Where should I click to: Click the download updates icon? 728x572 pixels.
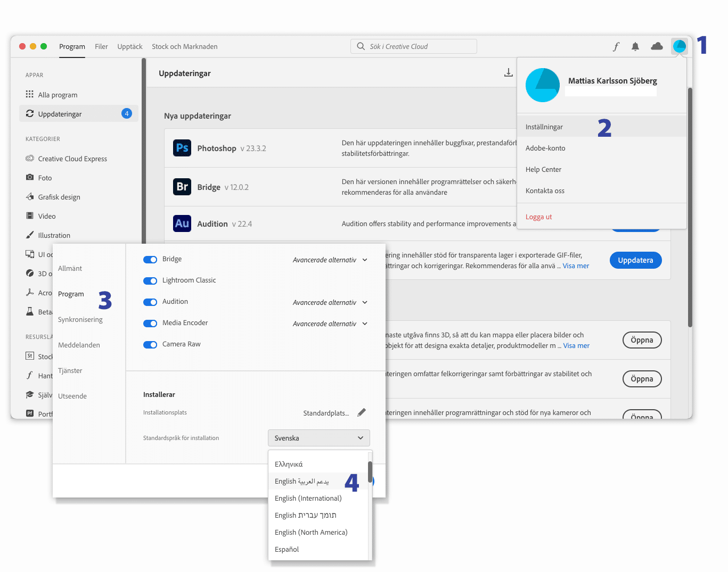pyautogui.click(x=509, y=73)
